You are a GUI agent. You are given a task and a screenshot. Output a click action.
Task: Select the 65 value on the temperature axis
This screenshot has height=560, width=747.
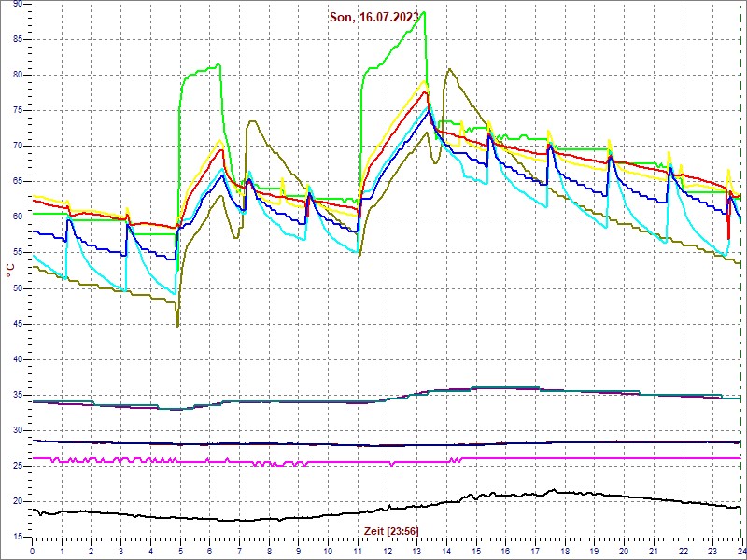(17, 181)
